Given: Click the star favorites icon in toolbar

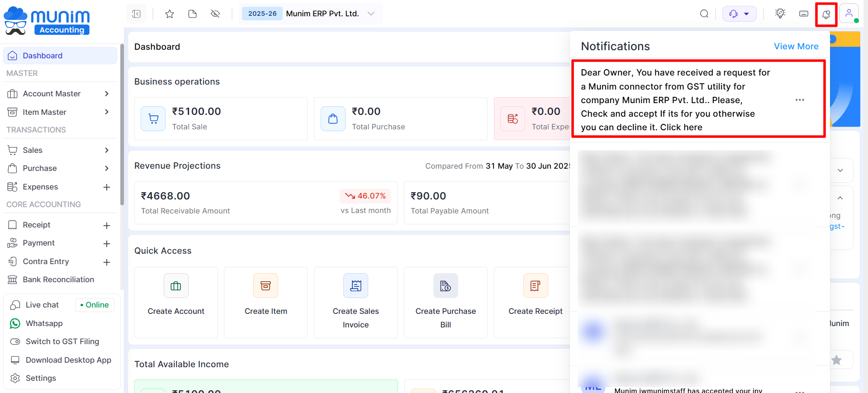Looking at the screenshot, I should 170,14.
